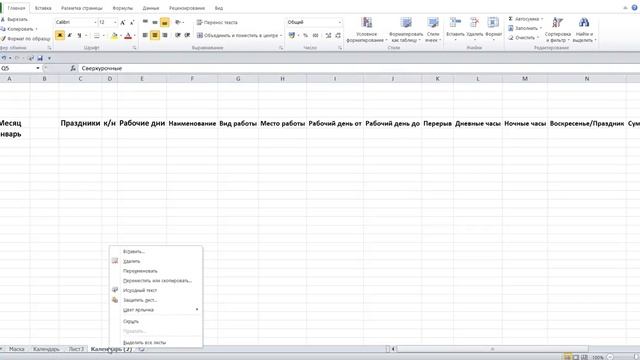Click the Save icon in quick access toolbar

point(40,58)
